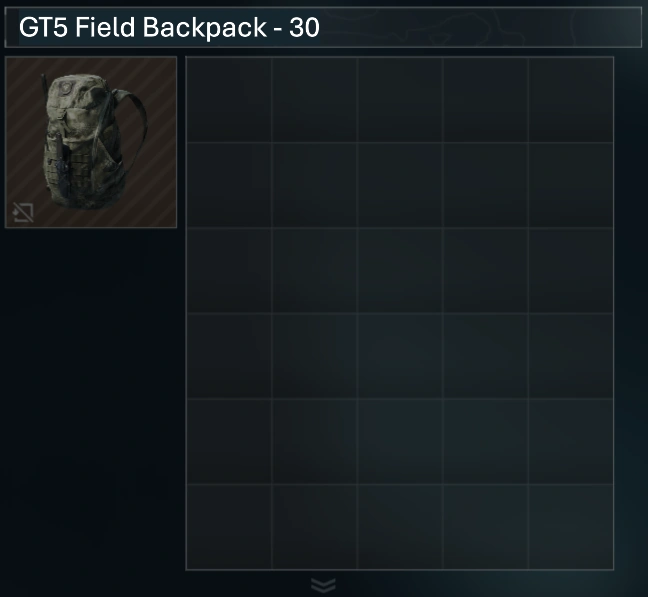This screenshot has height=597, width=648.
Task: Click the no-insert icon on backpack thumbnail
Action: coord(23,212)
